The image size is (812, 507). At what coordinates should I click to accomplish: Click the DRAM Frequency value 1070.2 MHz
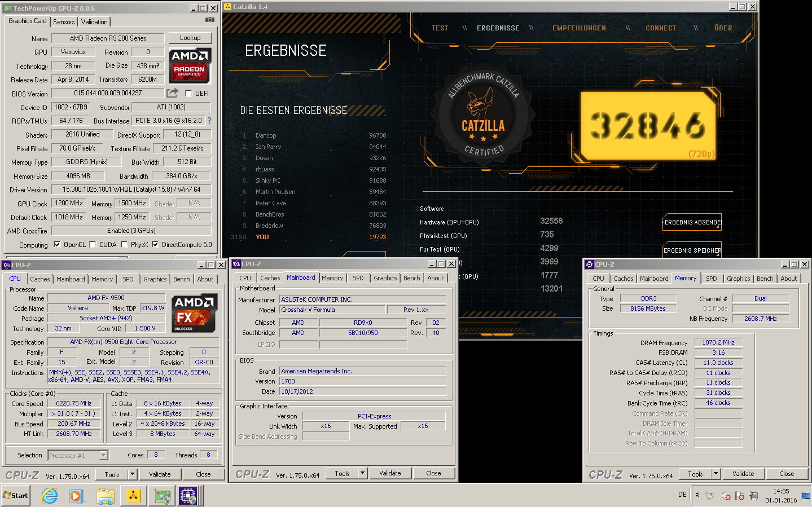[718, 342]
